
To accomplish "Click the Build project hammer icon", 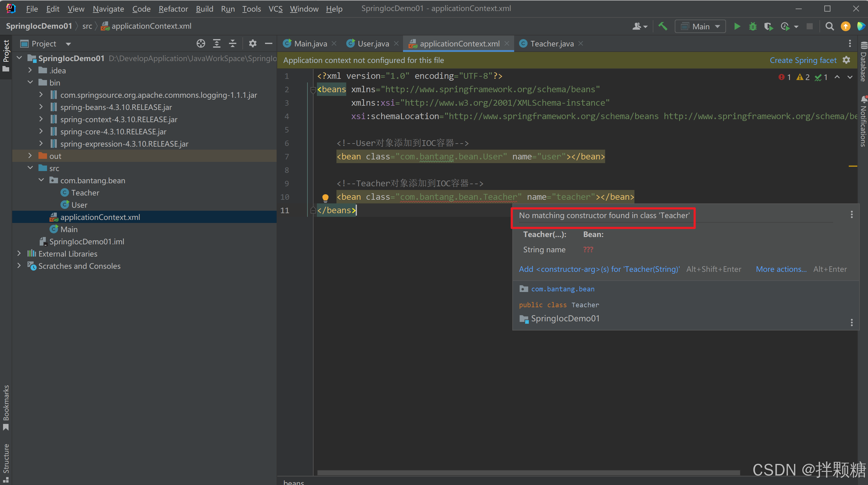I will coord(663,26).
